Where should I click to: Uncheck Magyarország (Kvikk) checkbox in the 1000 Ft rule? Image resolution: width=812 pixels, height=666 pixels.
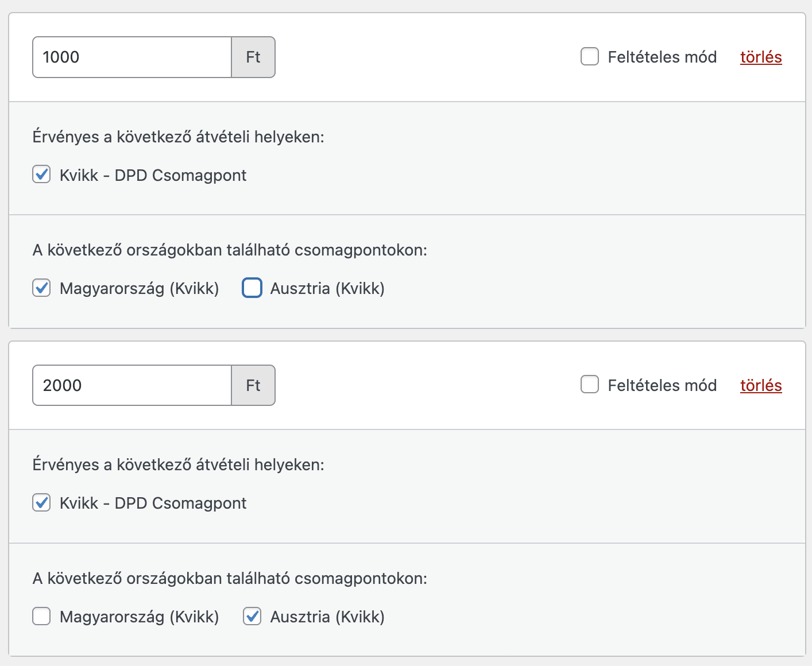click(x=41, y=288)
